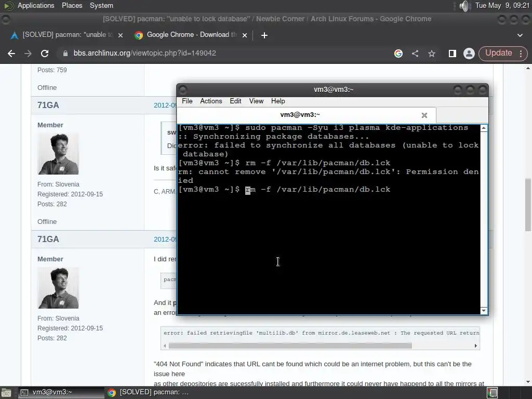532x399 pixels.
Task: Switch to the SOLVED pacman tab
Action: point(66,35)
